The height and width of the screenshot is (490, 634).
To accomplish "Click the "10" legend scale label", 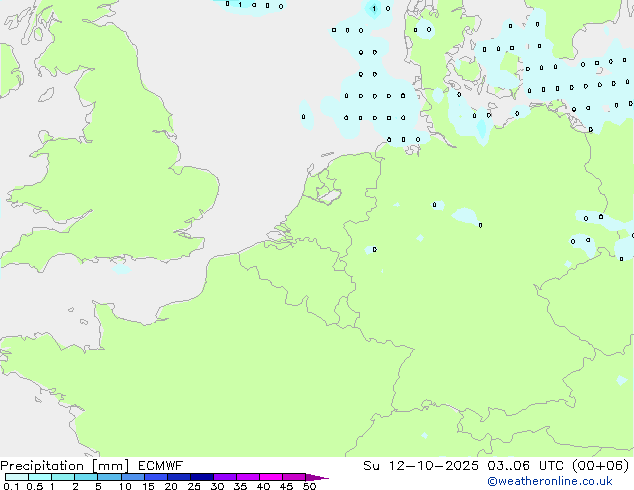I will pos(125,486).
